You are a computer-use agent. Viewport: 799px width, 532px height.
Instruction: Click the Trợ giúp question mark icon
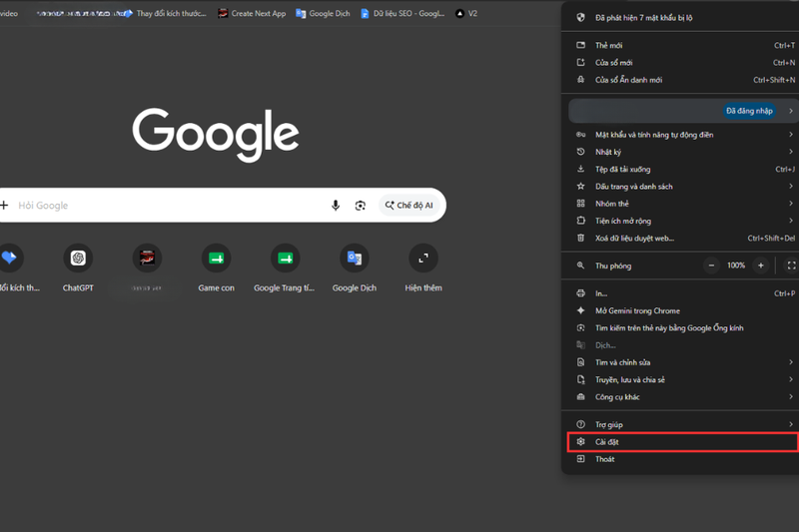pyautogui.click(x=580, y=424)
